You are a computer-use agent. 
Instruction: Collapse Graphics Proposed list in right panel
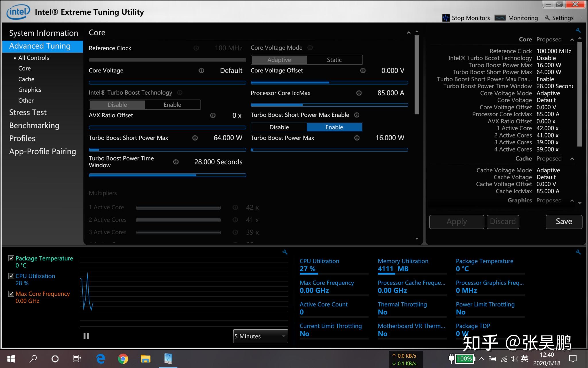572,201
